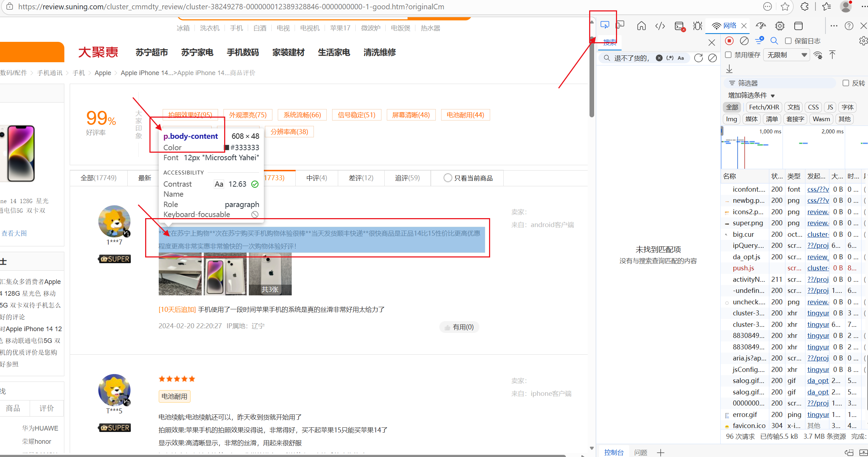The image size is (868, 457).
Task: Filter requests by Fetch/XHR type
Action: (764, 107)
